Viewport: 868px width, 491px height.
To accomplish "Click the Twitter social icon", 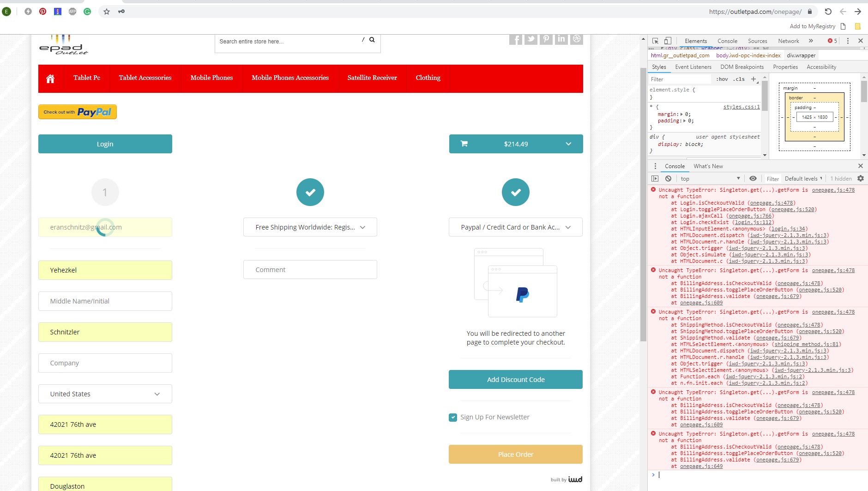I will 531,39.
